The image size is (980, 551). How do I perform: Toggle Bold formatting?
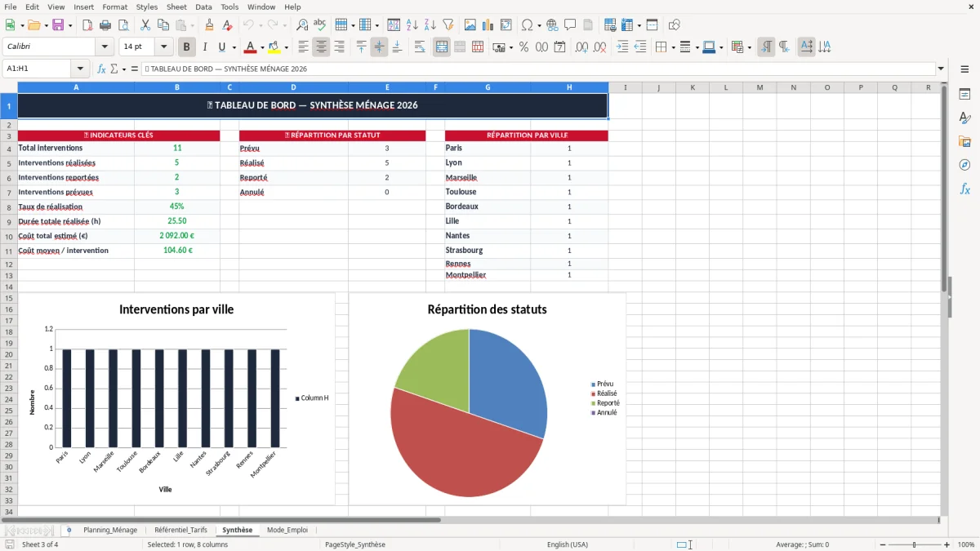(x=186, y=47)
